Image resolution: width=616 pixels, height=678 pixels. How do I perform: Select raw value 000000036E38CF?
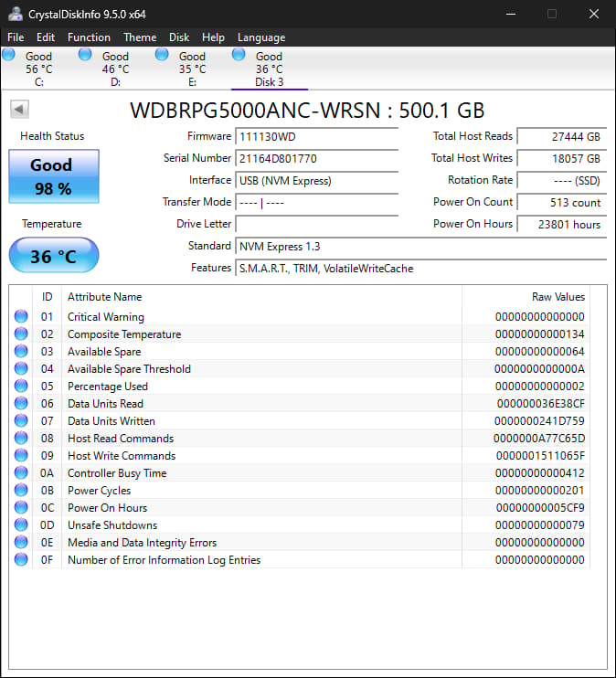[x=541, y=404]
